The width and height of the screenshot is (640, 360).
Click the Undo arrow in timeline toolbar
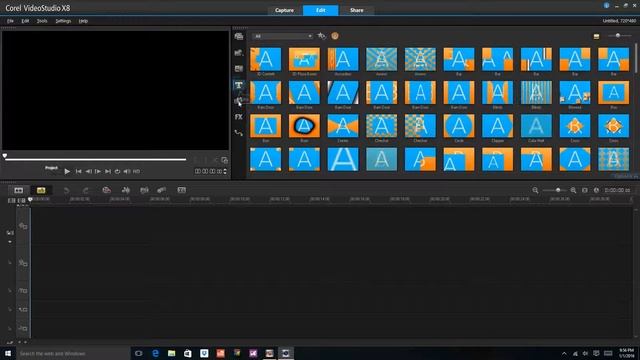click(67, 190)
